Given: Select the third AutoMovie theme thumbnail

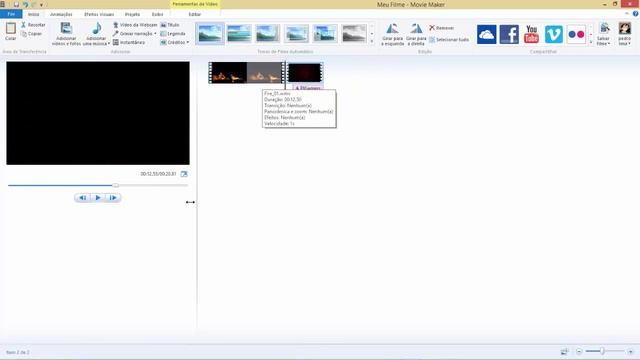Looking at the screenshot, I should (268, 33).
